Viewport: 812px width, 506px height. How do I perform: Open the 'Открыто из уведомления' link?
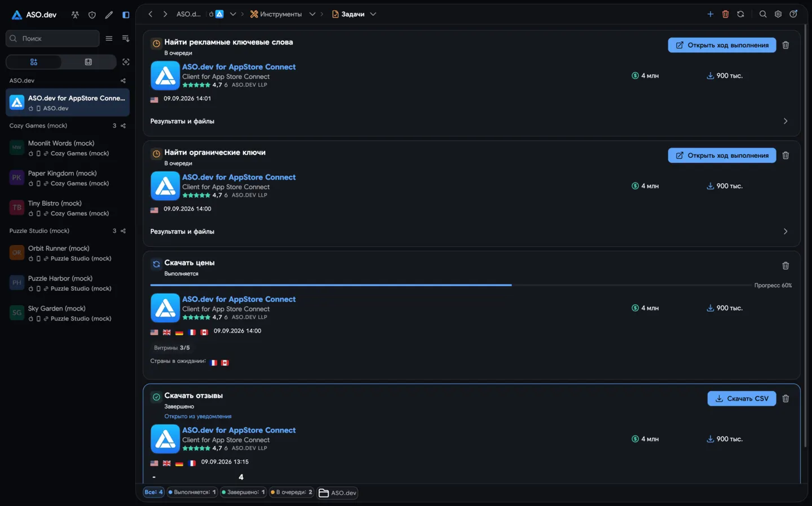pos(198,416)
